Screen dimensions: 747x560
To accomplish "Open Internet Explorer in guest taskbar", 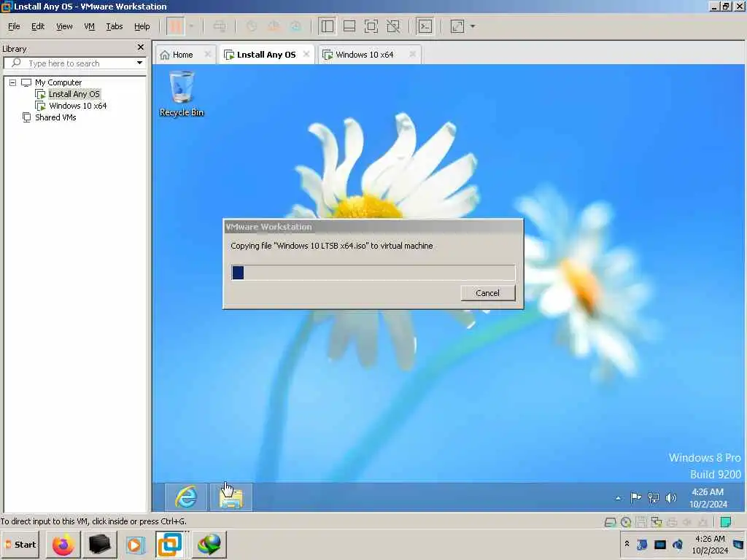I will pos(186,497).
